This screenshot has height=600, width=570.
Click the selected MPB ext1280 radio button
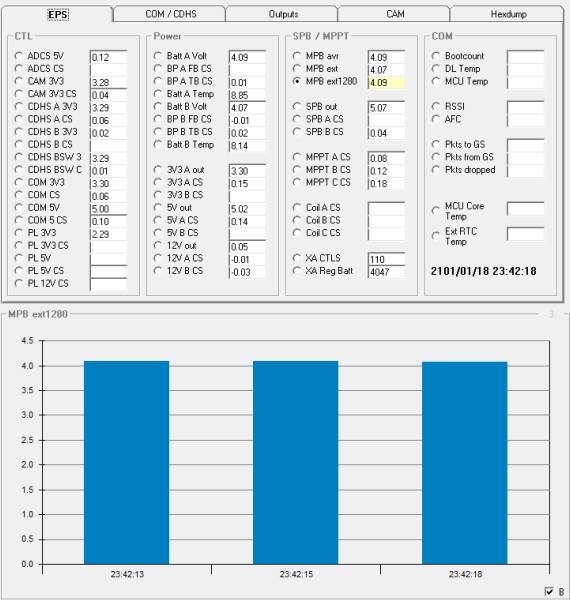296,81
